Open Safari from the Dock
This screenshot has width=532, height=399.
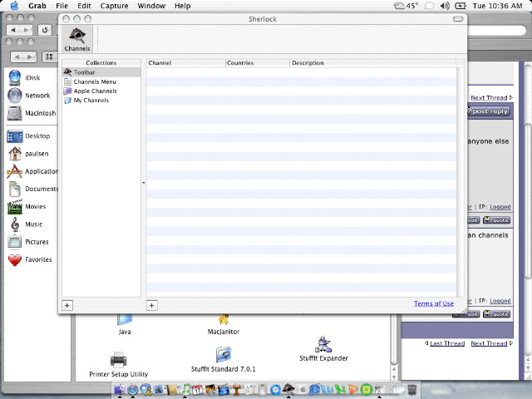tap(133, 390)
